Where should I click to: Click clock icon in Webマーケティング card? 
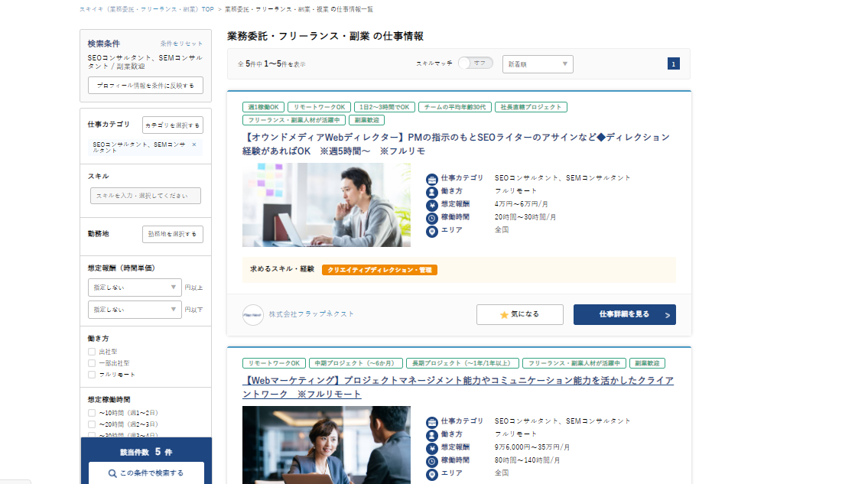[x=432, y=461]
